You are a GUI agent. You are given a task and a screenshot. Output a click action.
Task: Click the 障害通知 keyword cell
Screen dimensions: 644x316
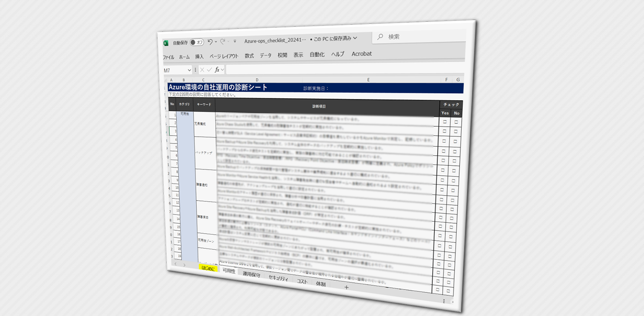pos(206,185)
